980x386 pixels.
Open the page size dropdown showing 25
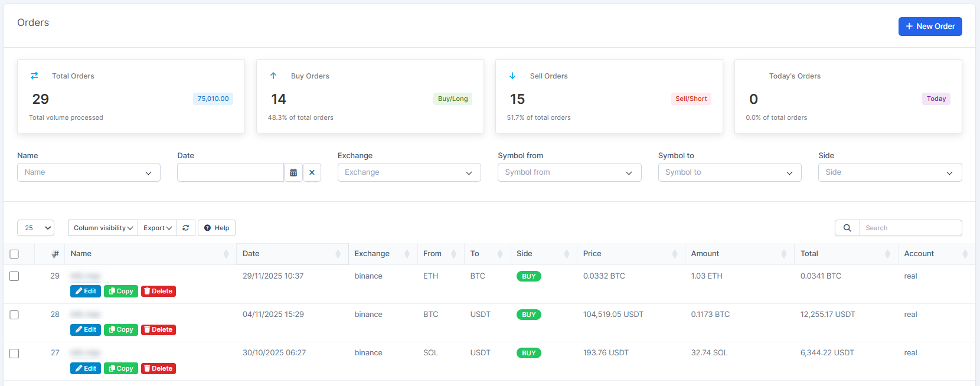35,228
